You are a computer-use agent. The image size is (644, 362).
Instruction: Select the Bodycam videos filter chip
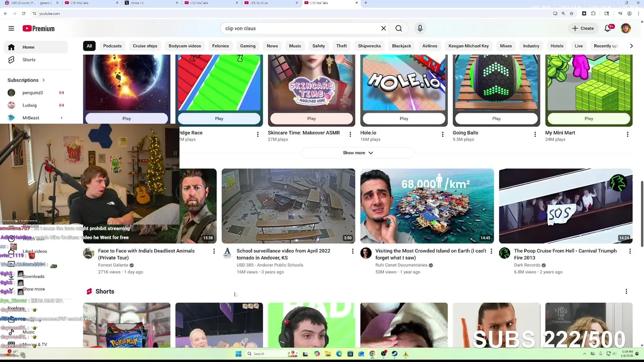point(185,46)
